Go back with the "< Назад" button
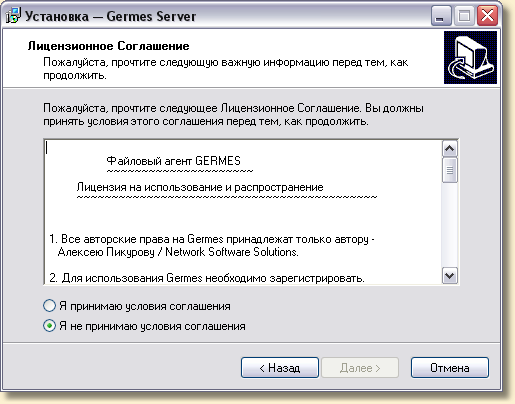This screenshot has width=515, height=404. tap(280, 368)
